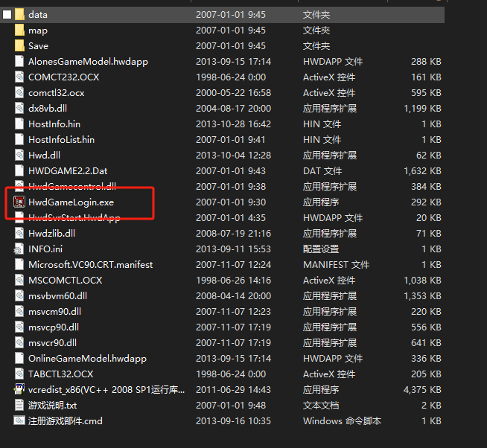This screenshot has height=448, width=487.
Task: Click the data folder icon
Action: (x=19, y=15)
